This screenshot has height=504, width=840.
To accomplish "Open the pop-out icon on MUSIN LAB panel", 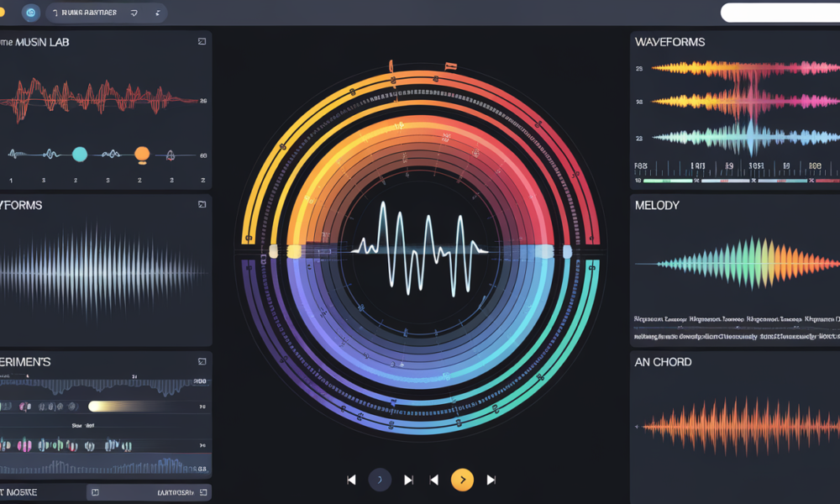I will (x=202, y=42).
